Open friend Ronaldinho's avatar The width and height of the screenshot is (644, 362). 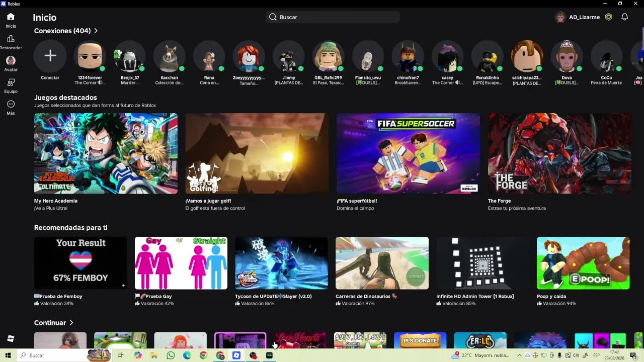click(487, 56)
